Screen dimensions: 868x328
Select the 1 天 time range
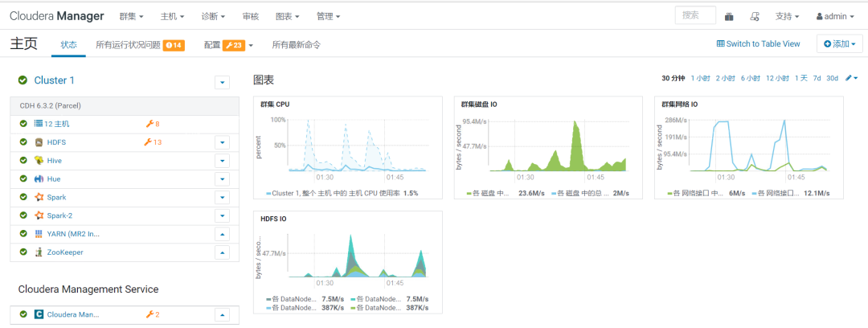pyautogui.click(x=801, y=78)
